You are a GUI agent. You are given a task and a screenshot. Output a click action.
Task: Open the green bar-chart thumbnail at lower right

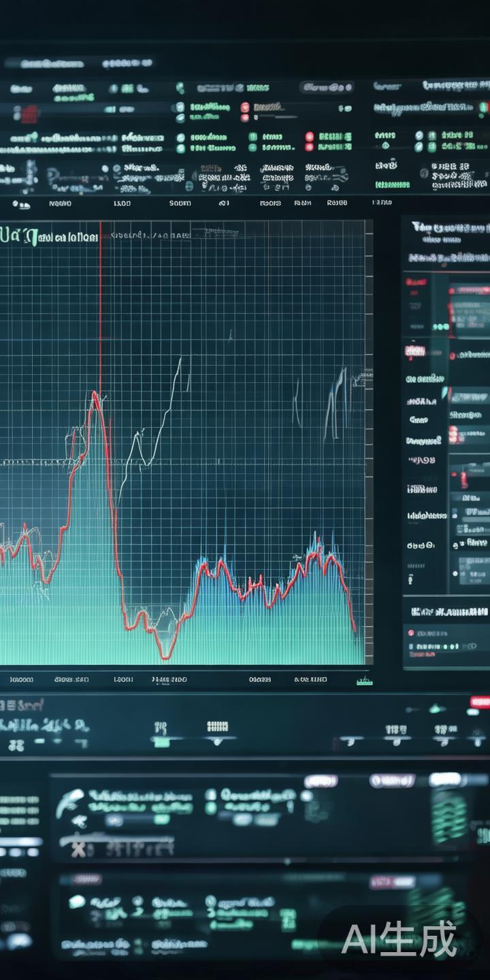pyautogui.click(x=449, y=817)
